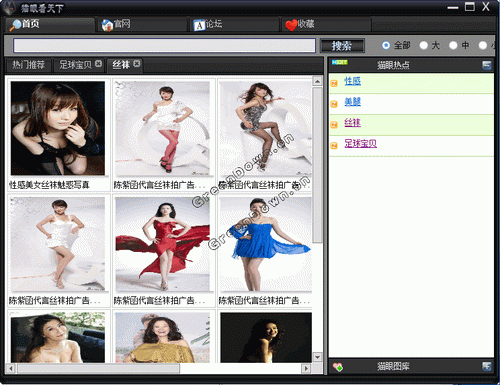Screen dimensions: 500x385
Task: Open thumbnail of woman in white dress posing
Action: (x=58, y=244)
